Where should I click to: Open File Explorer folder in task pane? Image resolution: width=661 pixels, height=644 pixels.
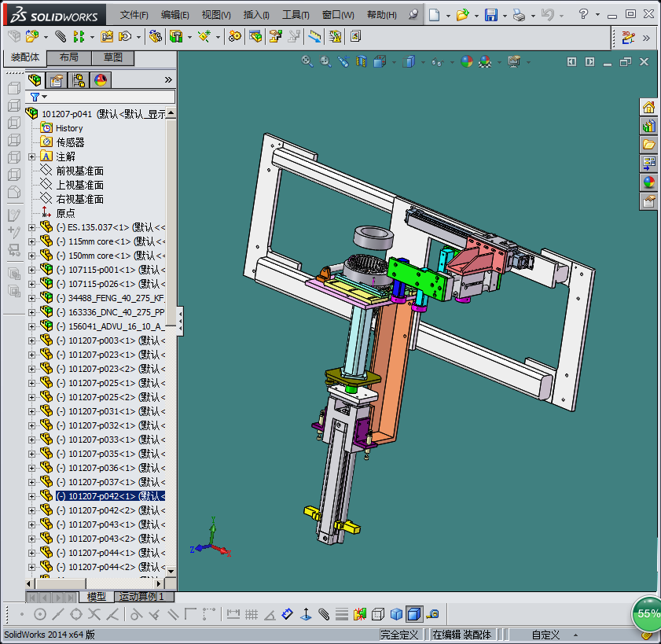pos(649,145)
